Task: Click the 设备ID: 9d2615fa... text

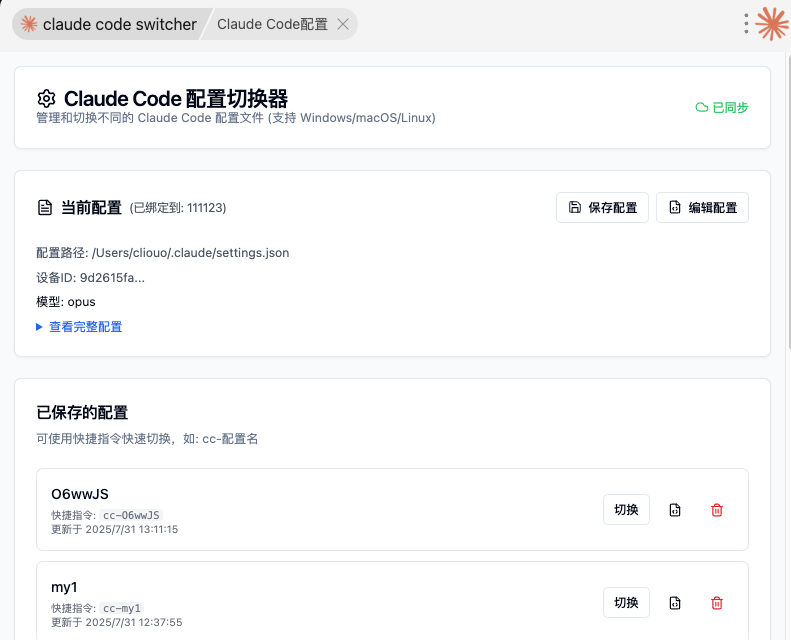Action: click(x=90, y=278)
